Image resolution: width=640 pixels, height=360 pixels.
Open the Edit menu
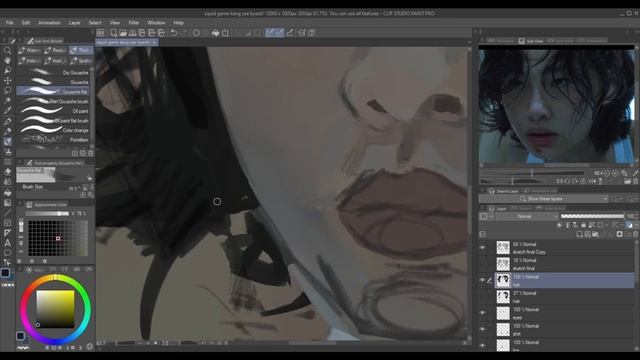26,23
